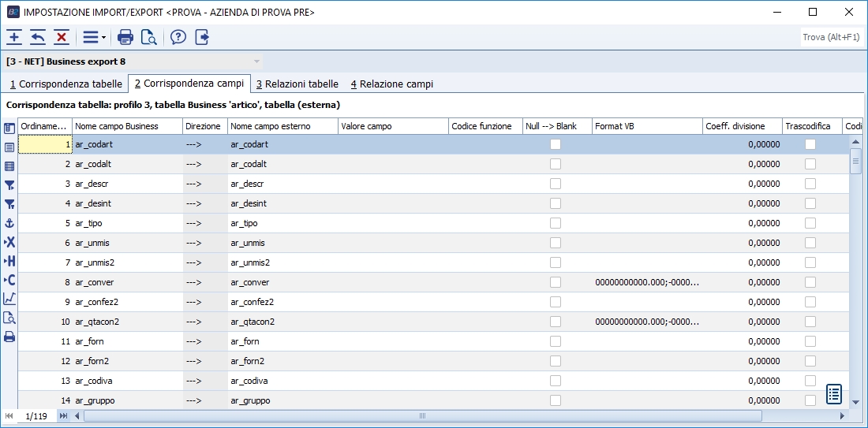Click the red X Delete toolbar icon
Screen dimensions: 868x428
[x=62, y=38]
